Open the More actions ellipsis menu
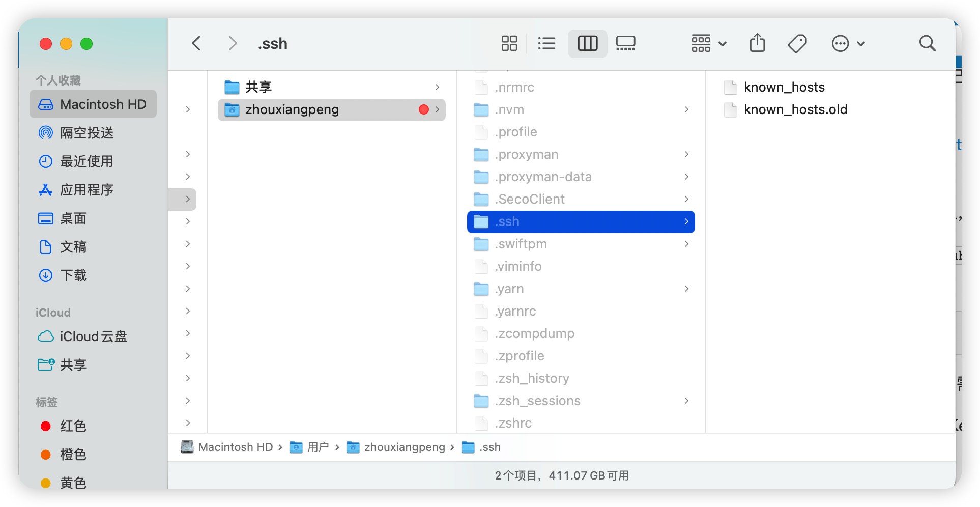Image resolution: width=980 pixels, height=507 pixels. [x=848, y=43]
